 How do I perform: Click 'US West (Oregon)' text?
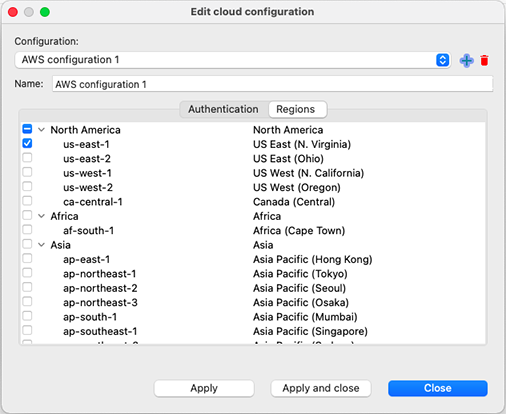point(297,187)
